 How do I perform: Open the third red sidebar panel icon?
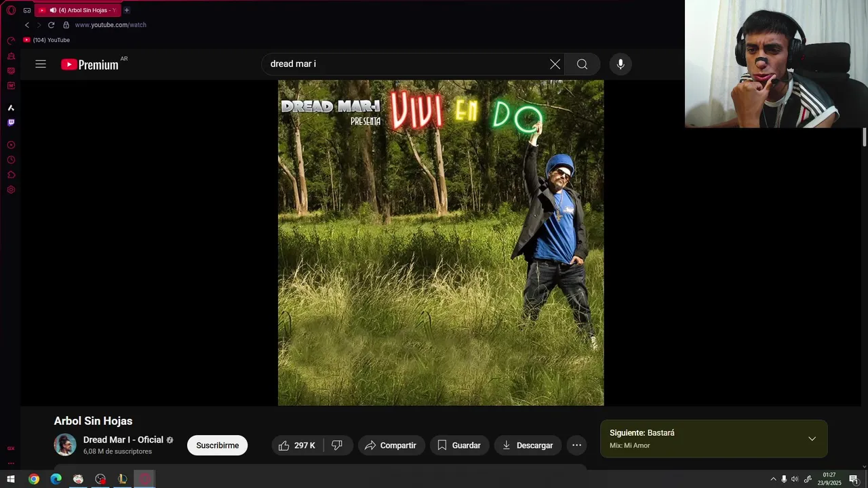11,70
